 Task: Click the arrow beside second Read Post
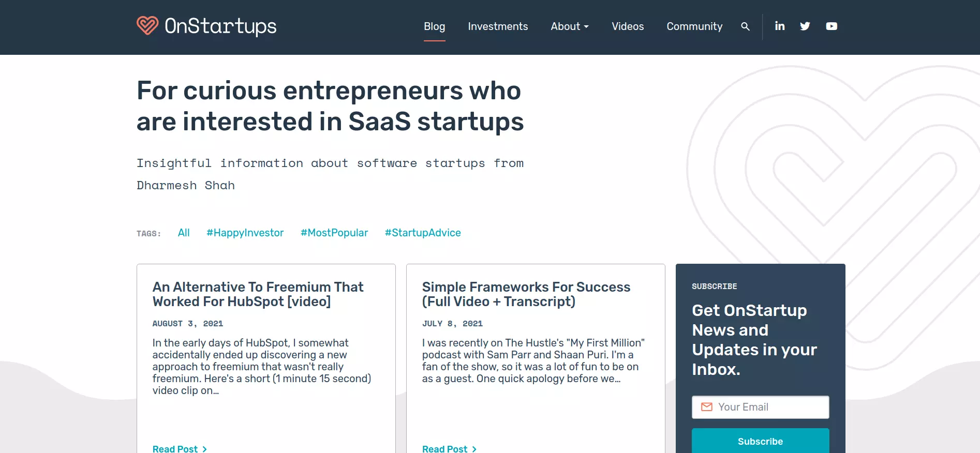click(474, 449)
